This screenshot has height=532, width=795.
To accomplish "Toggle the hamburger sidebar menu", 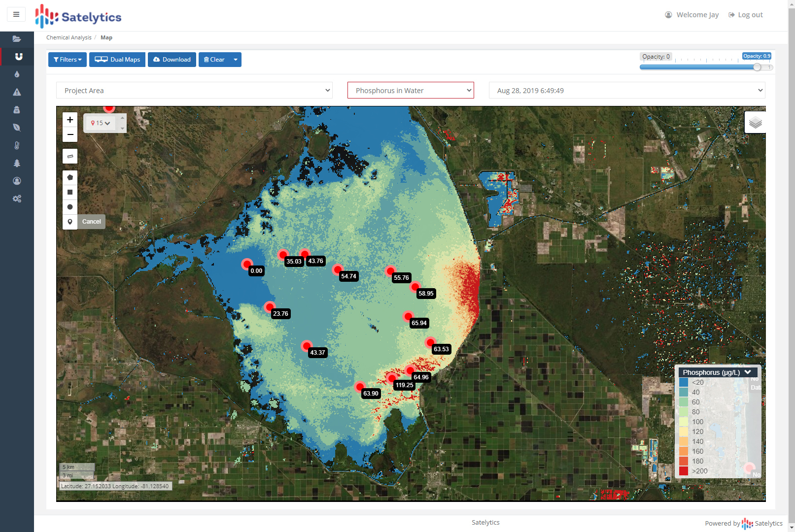I will (x=16, y=14).
